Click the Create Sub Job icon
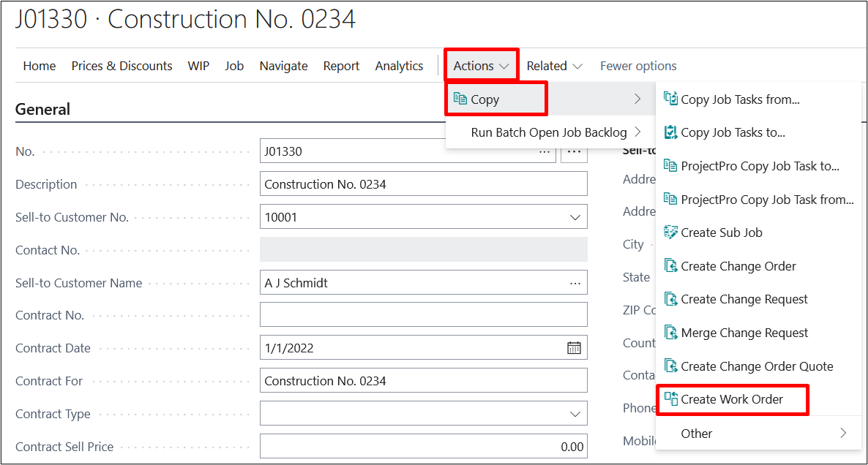Screen dimensions: 868x465 (x=670, y=232)
